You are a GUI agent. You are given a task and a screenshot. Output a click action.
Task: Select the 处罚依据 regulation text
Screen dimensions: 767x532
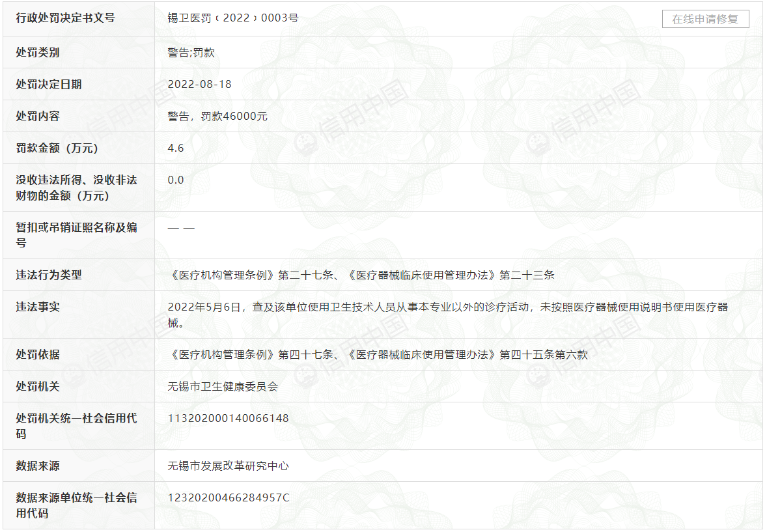(x=378, y=355)
